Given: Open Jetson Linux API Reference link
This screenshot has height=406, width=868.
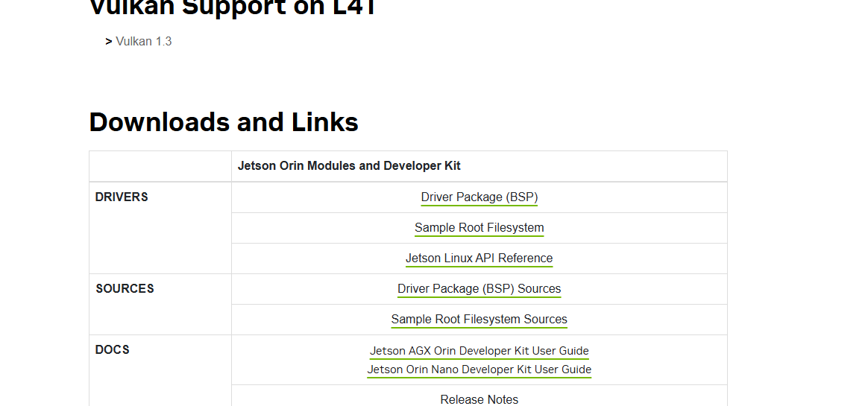Looking at the screenshot, I should coord(479,258).
